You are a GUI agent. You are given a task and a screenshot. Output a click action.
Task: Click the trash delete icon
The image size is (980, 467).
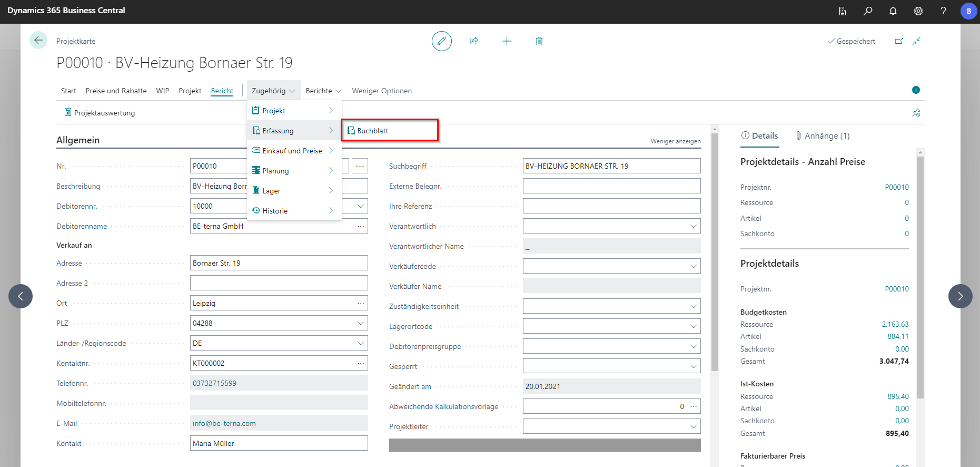[539, 41]
